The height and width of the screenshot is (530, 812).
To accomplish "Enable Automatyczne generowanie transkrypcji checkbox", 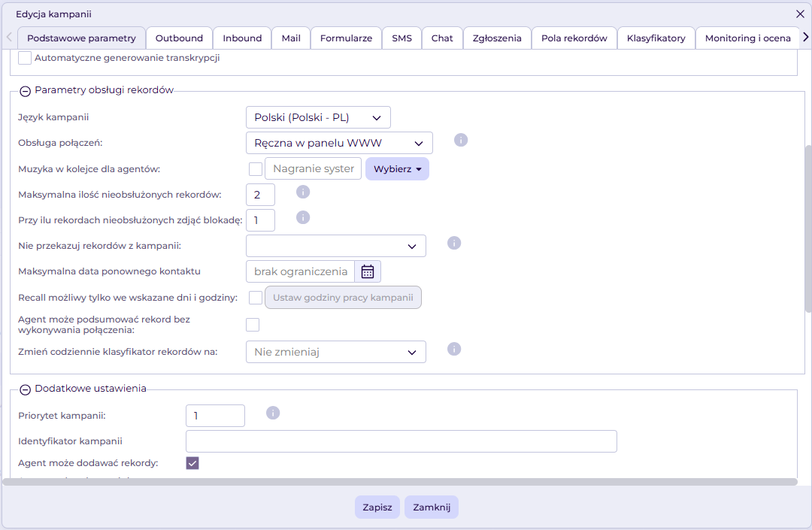I will click(x=24, y=58).
